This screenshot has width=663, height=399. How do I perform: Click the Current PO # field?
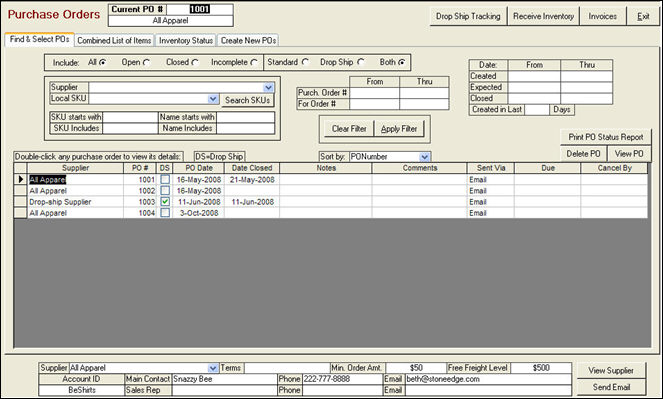(x=200, y=9)
